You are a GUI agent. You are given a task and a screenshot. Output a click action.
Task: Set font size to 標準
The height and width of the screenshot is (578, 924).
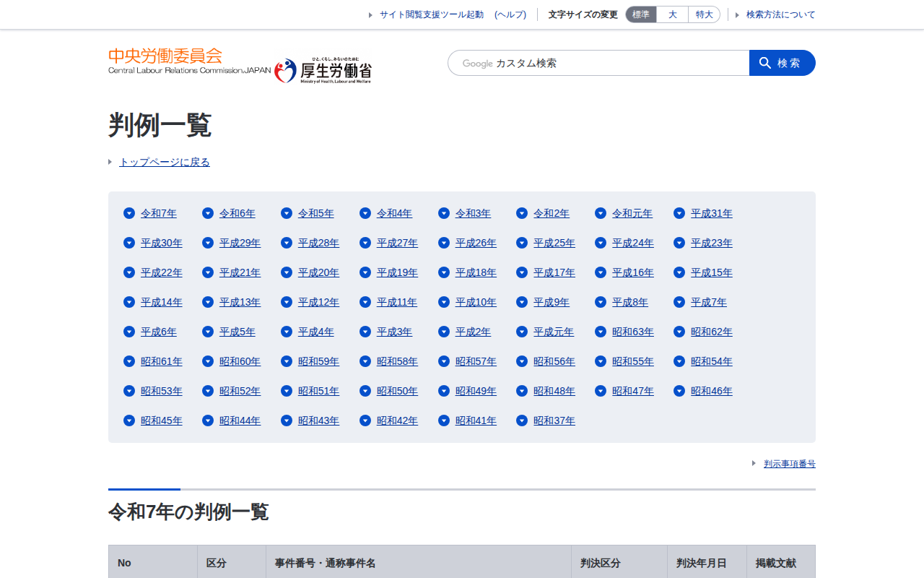coord(641,14)
